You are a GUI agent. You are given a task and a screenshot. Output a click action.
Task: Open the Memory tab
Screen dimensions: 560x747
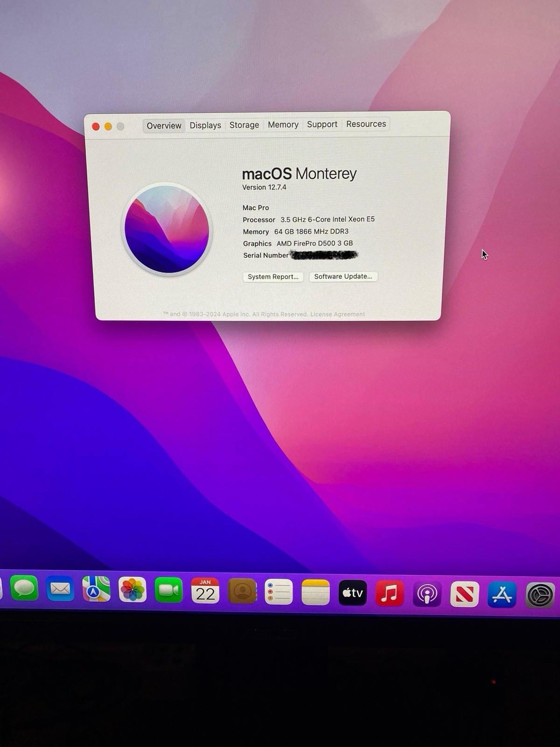283,125
